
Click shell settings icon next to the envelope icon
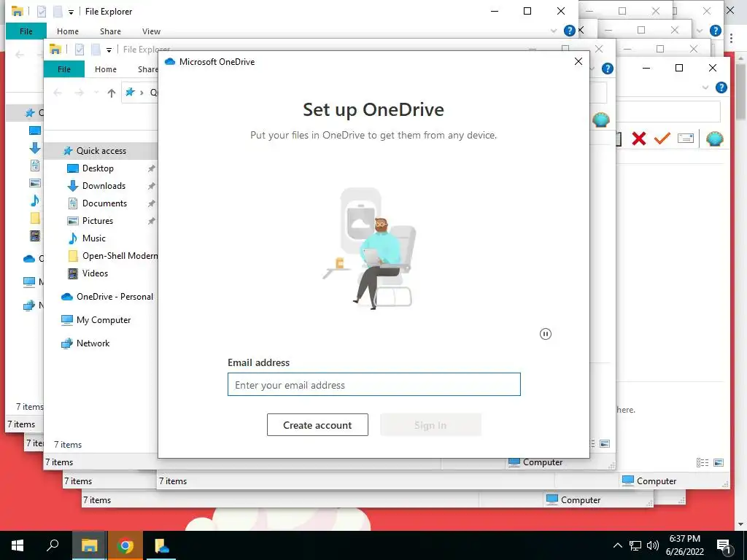tap(715, 139)
